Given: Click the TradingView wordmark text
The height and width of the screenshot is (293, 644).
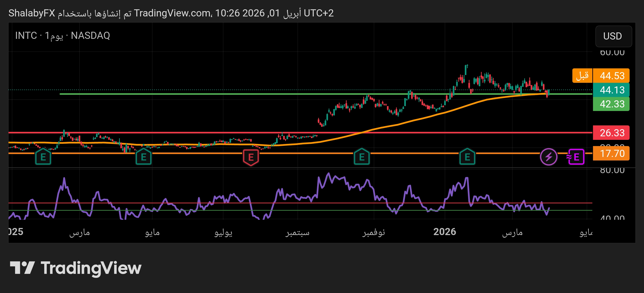Looking at the screenshot, I should coord(91,268).
